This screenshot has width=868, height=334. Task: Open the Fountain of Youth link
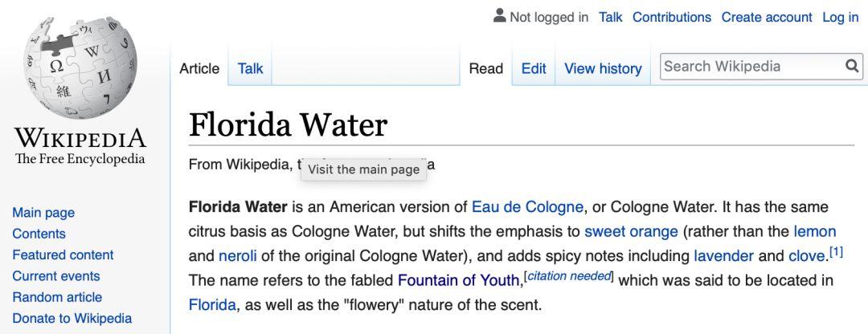459,280
